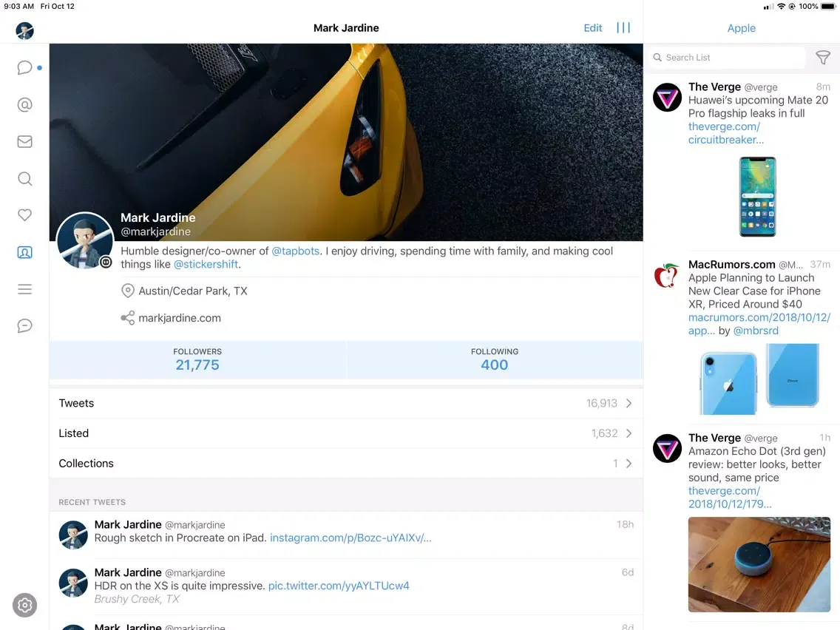Viewport: 840px width, 630px height.
Task: Open theverge.com/circuitbreaker link
Action: pos(726,133)
